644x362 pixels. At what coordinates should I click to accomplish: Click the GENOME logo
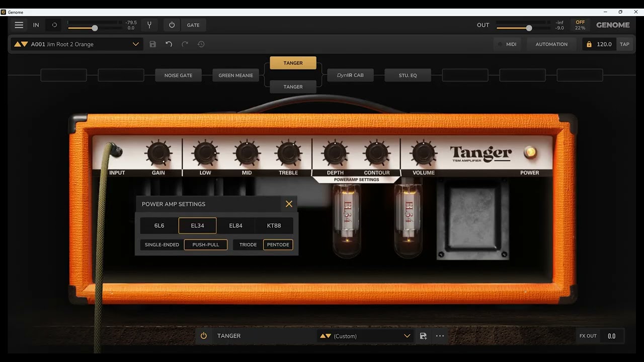click(613, 25)
